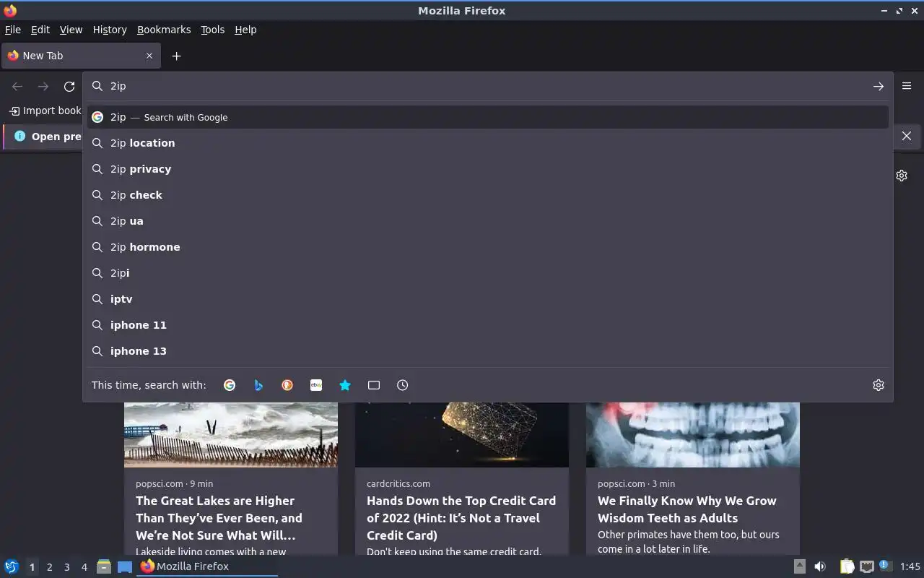Search this time with eBay icon

point(316,385)
